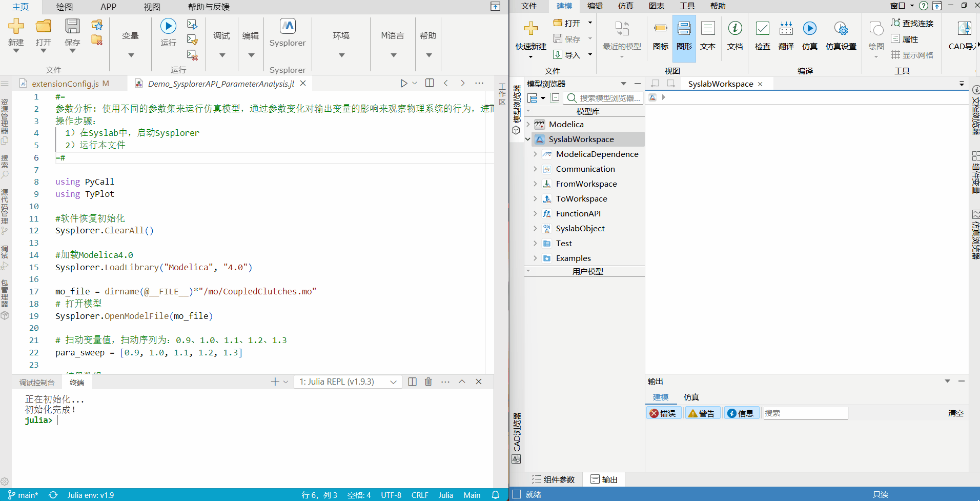This screenshot has width=980, height=501.
Task: Click the 查找连接 find connection button
Action: coord(912,23)
